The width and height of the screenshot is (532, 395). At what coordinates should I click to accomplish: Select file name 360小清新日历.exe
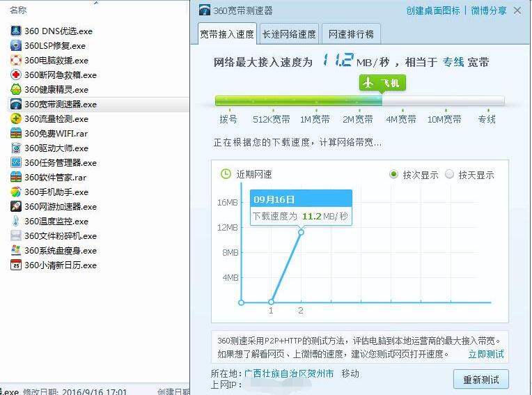[61, 265]
